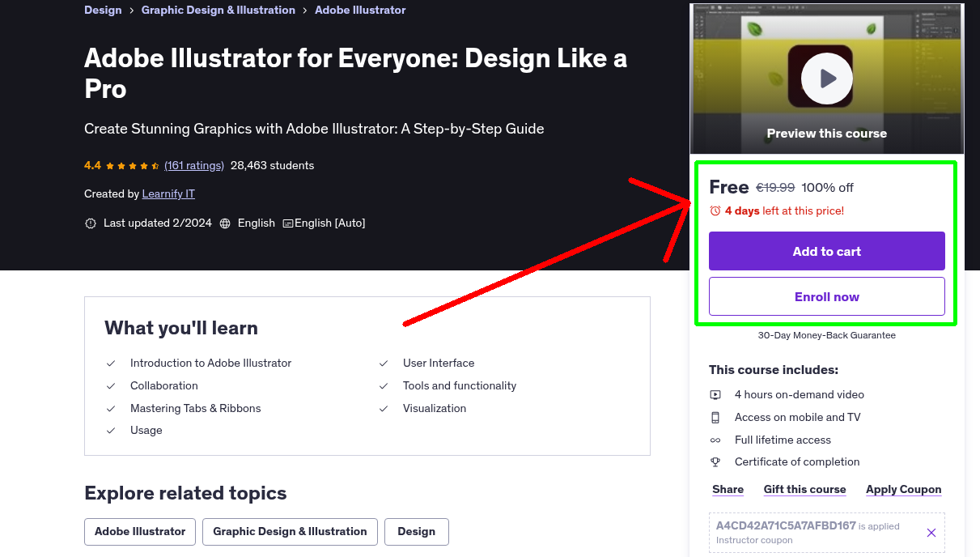Select the Graphic Design & Illustration topic tag
The image size is (980, 557).
click(x=290, y=532)
